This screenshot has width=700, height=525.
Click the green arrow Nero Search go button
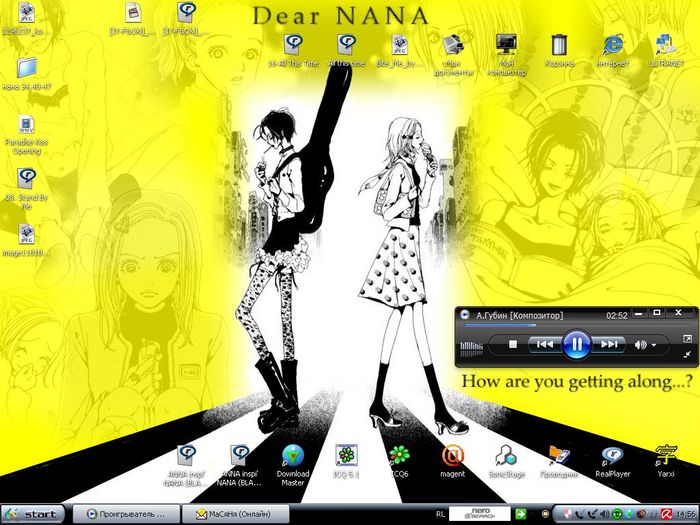(520, 514)
